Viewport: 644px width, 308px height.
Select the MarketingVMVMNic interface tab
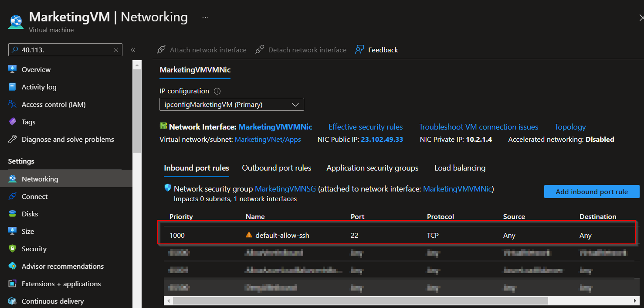click(x=195, y=70)
